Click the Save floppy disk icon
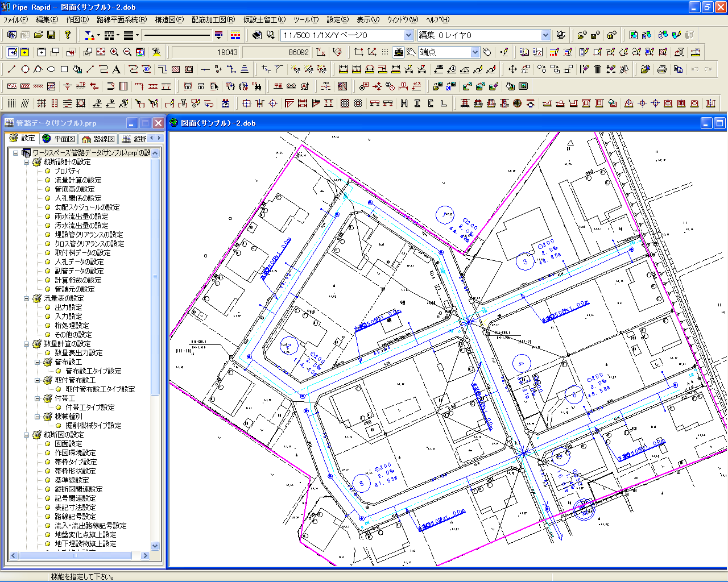The width and height of the screenshot is (728, 582). tap(51, 35)
